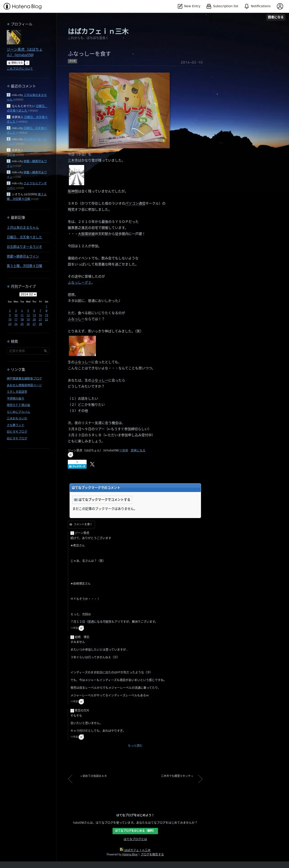Share the article on X

92,464
